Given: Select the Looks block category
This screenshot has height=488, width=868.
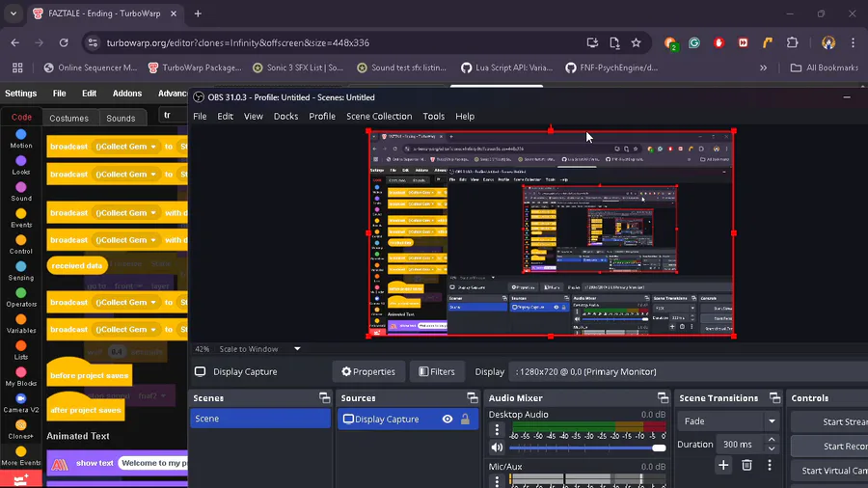Looking at the screenshot, I should (21, 166).
